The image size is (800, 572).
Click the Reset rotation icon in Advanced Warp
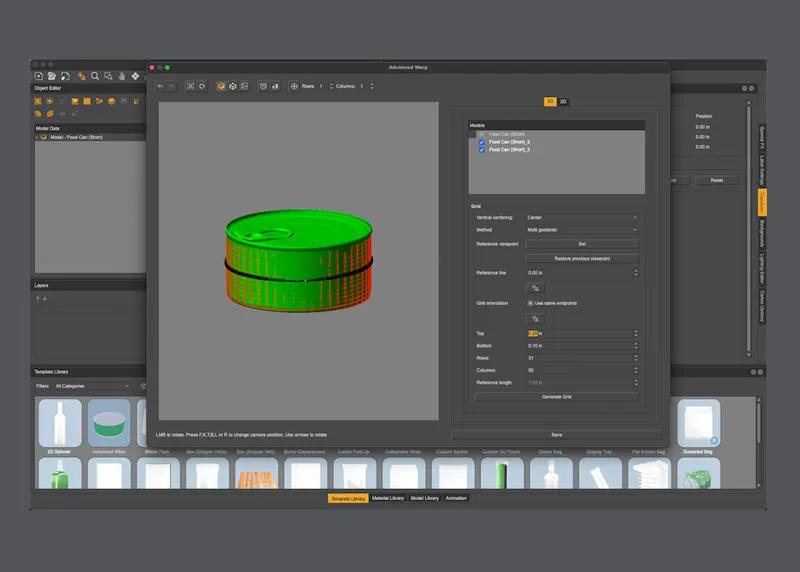coord(203,86)
